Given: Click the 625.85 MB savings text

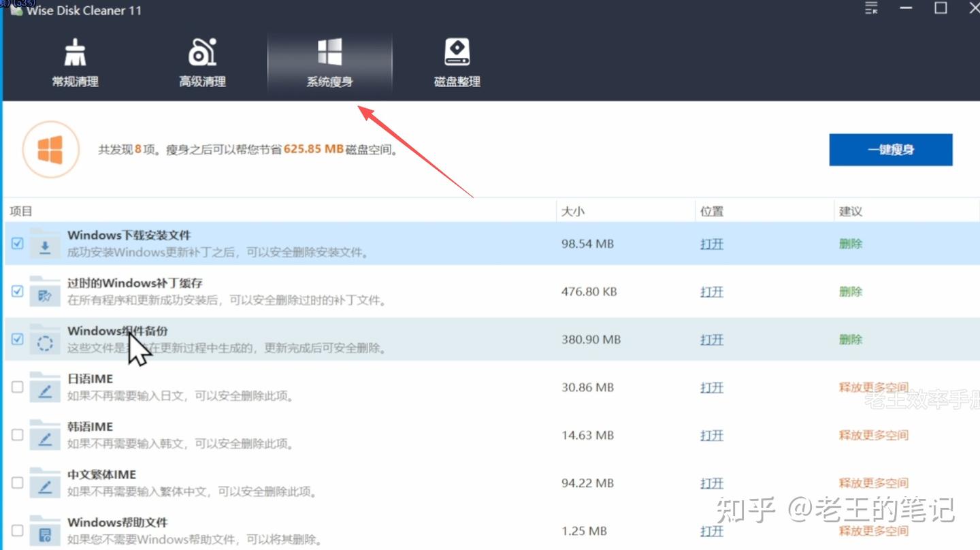Looking at the screenshot, I should pos(314,148).
